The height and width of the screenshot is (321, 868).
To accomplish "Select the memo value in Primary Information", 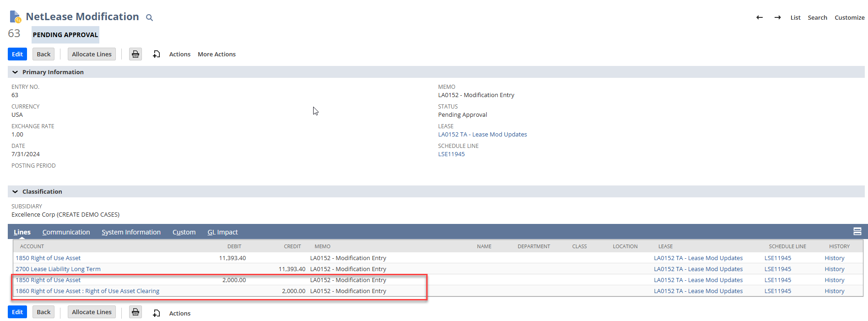I will click(476, 95).
